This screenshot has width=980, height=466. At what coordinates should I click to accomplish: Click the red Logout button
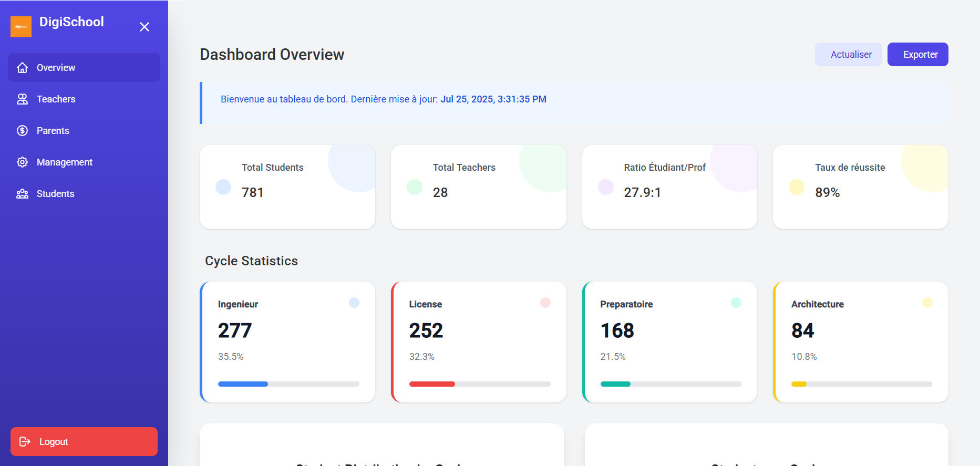[84, 441]
